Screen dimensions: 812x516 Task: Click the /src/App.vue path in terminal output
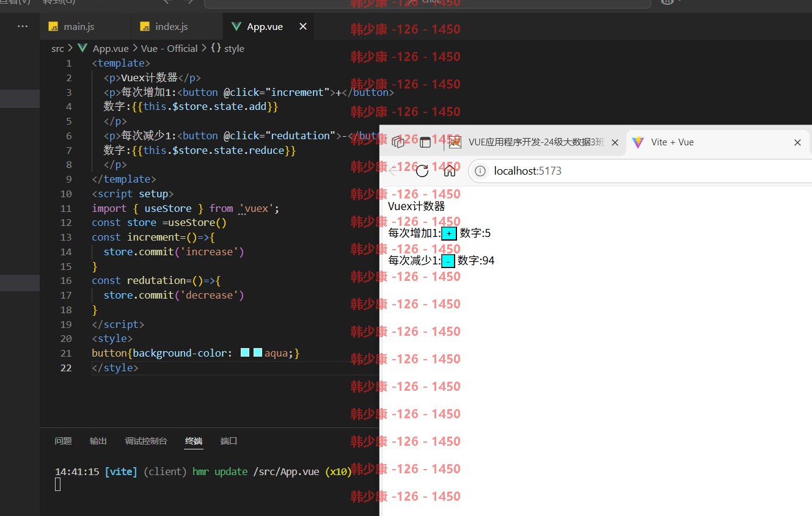[x=286, y=471]
